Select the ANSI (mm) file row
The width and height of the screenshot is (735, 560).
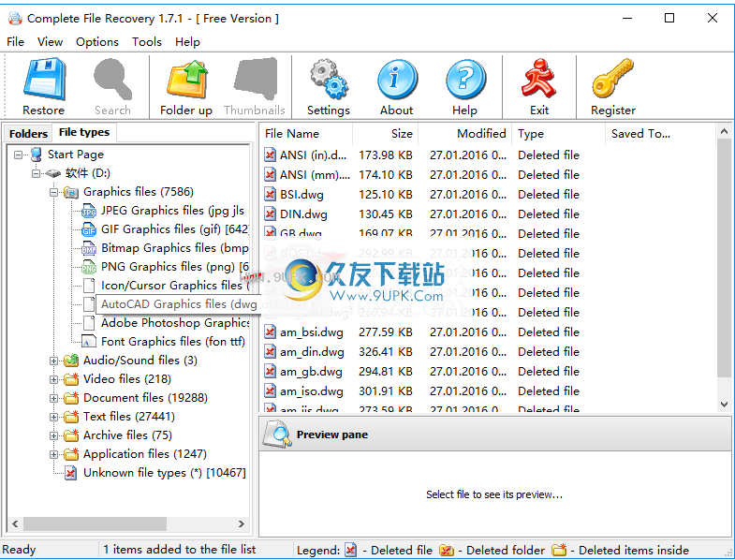pos(421,174)
